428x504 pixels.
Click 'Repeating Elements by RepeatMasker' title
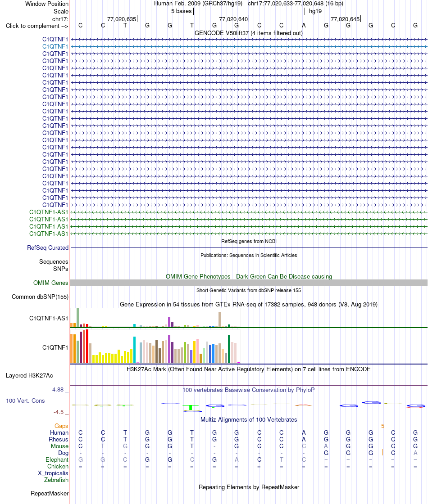click(249, 487)
